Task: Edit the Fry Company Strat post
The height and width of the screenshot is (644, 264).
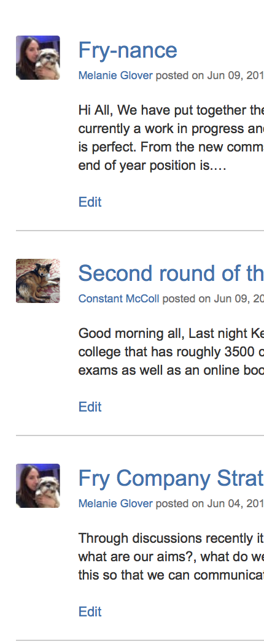Action: click(90, 612)
